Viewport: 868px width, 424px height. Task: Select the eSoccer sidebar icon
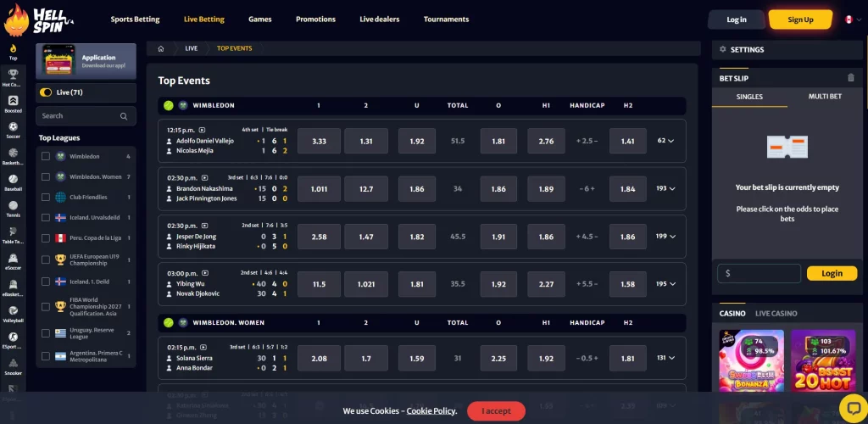point(13,258)
